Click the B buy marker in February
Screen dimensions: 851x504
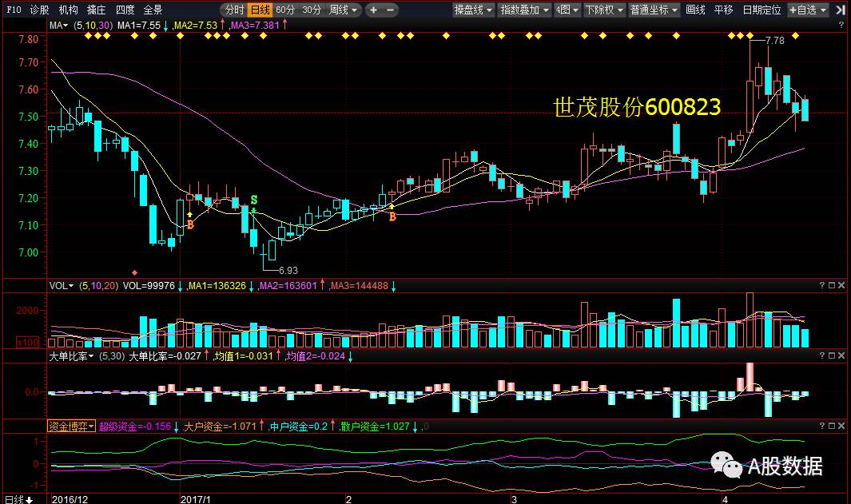click(x=392, y=216)
